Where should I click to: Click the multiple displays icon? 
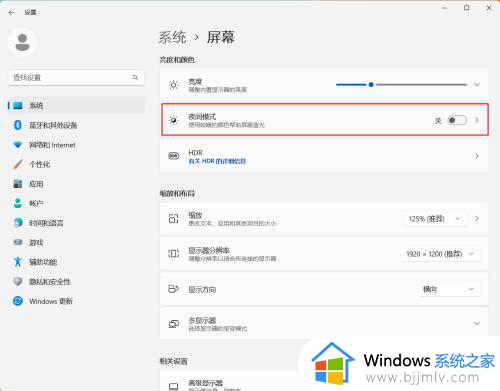(174, 324)
